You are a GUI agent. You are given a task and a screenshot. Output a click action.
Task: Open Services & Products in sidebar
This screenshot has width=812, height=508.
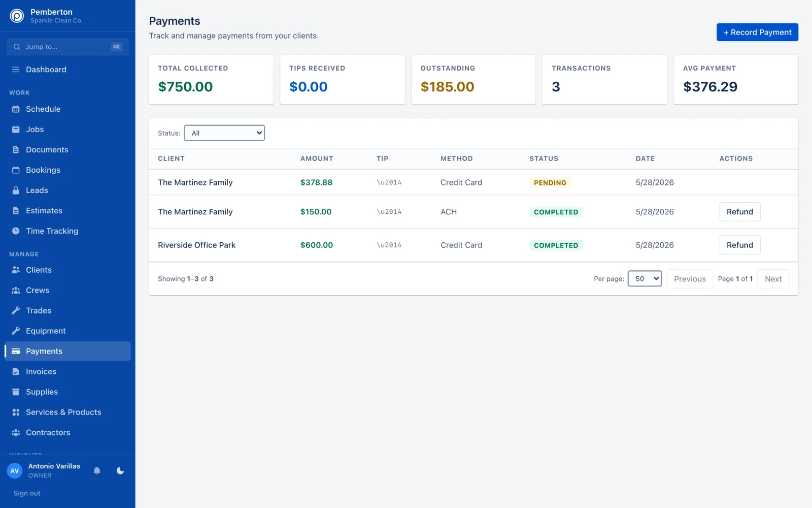click(67, 412)
